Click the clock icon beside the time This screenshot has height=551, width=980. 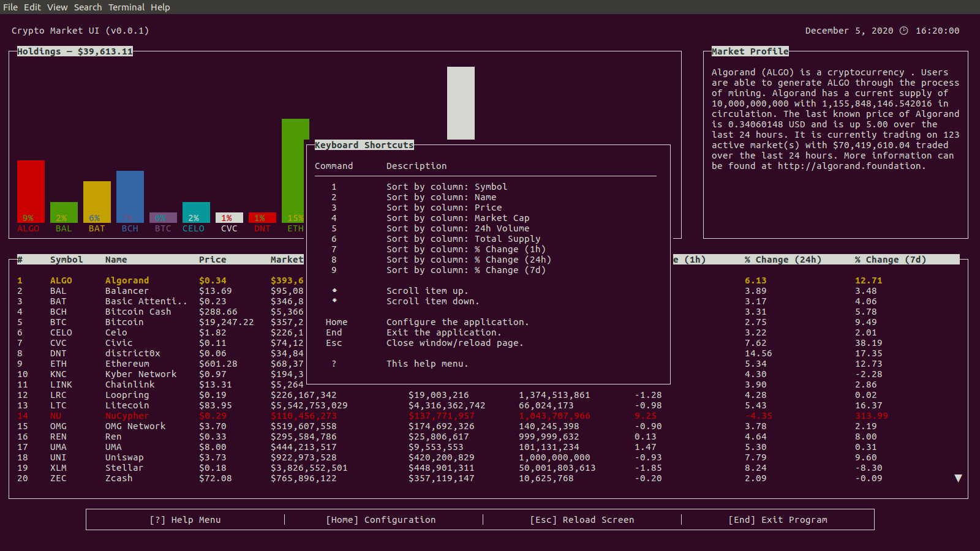coord(903,31)
